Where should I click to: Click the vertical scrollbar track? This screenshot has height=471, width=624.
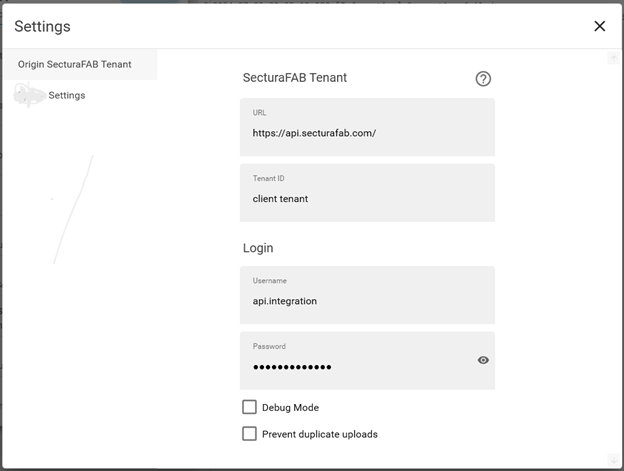[x=612, y=250]
